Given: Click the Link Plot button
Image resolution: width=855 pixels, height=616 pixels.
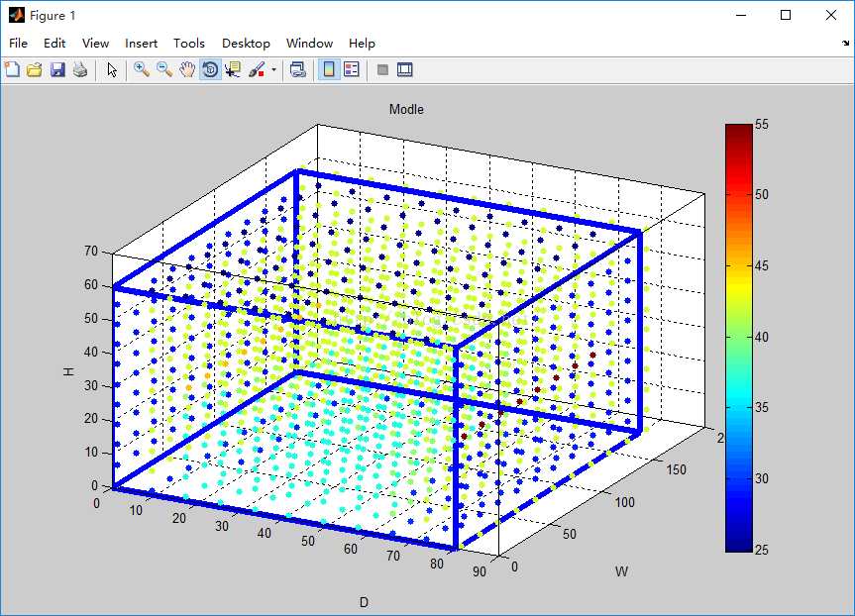Looking at the screenshot, I should 297,69.
